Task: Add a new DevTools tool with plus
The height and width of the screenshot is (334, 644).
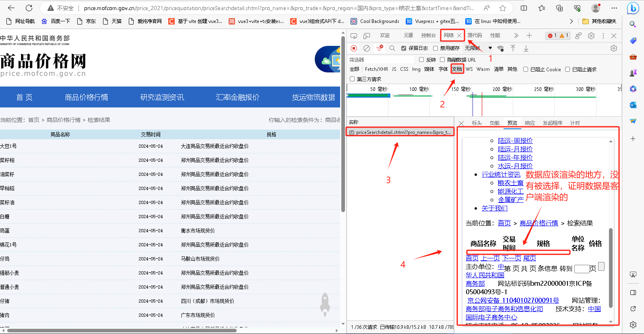Action: (x=529, y=36)
